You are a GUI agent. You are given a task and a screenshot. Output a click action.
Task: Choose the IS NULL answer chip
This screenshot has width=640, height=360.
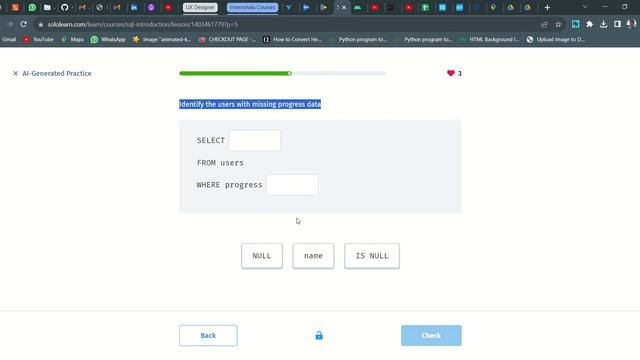(372, 256)
